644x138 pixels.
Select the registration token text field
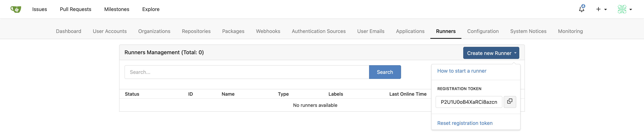pos(468,102)
